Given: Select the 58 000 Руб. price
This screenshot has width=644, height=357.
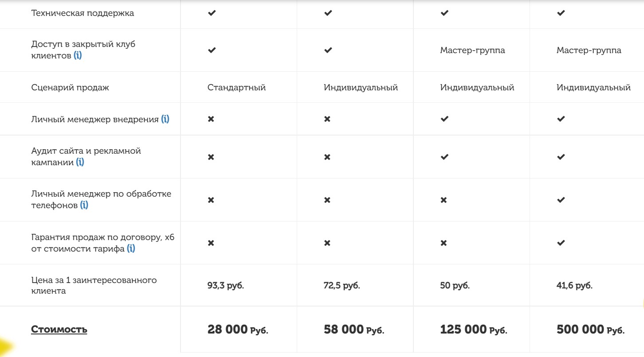Looking at the screenshot, I should tap(354, 329).
